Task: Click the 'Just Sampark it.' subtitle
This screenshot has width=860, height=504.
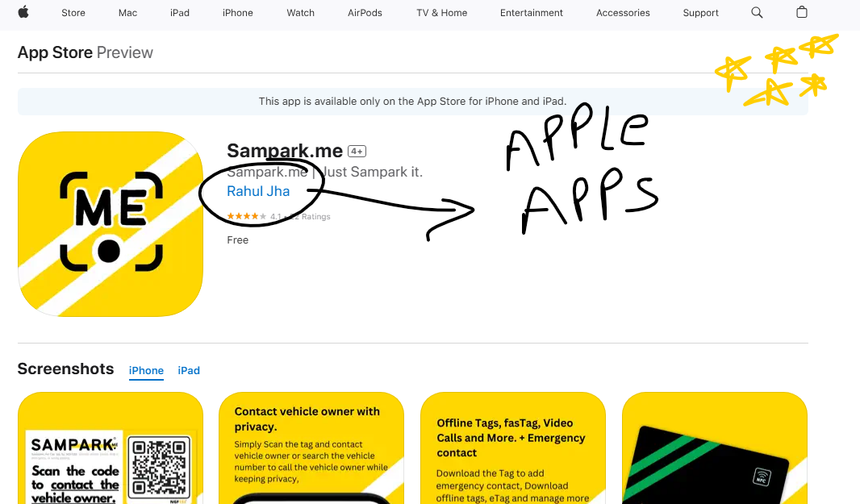Action: tap(372, 173)
